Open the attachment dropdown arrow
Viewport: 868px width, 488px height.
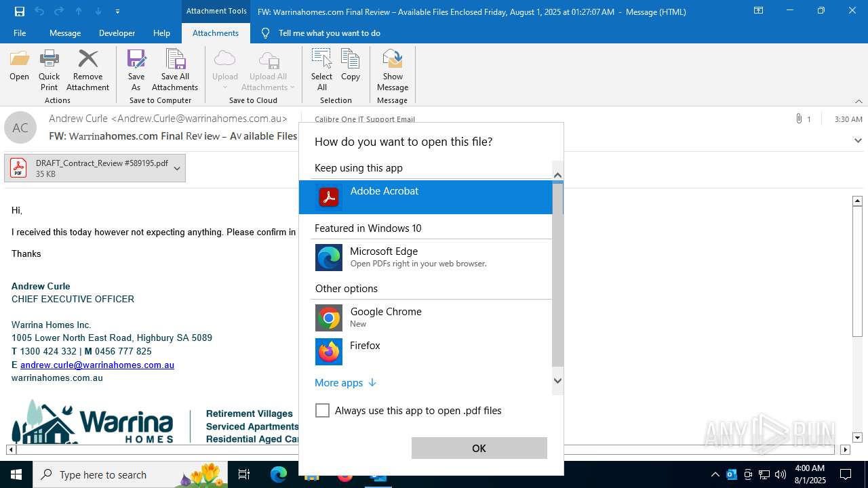177,168
